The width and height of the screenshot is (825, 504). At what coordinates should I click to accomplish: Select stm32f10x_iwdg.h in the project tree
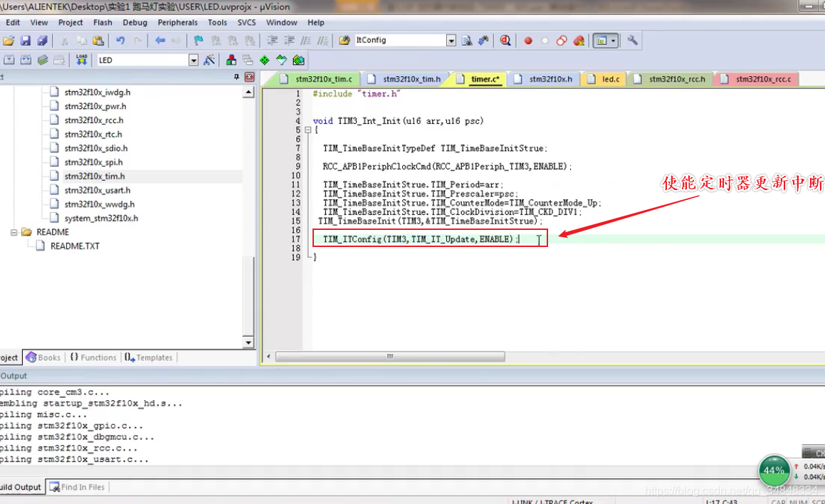tap(98, 92)
